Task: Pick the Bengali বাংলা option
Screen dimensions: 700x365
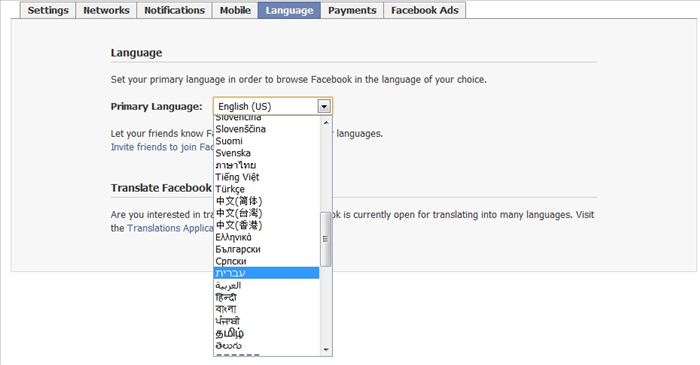Action: tap(267, 309)
